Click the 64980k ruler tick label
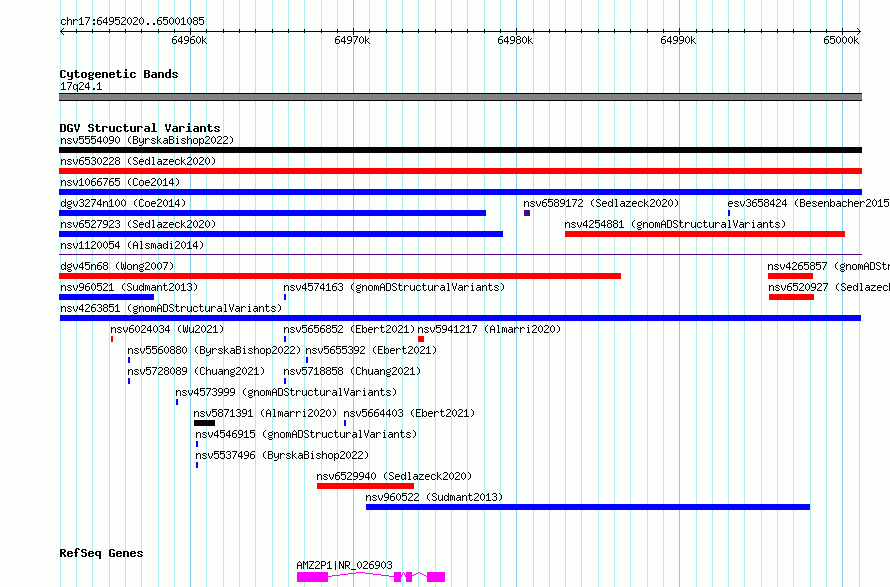The height and width of the screenshot is (587, 890). pyautogui.click(x=515, y=40)
